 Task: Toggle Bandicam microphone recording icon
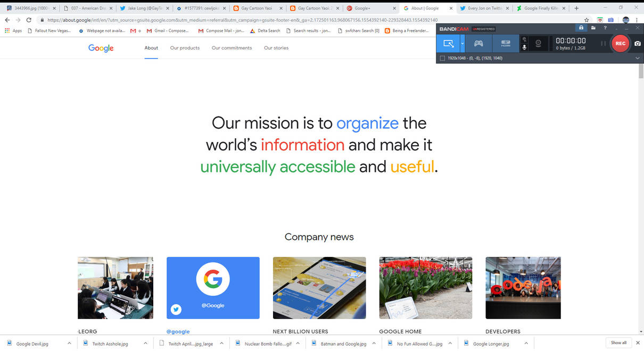click(x=524, y=47)
